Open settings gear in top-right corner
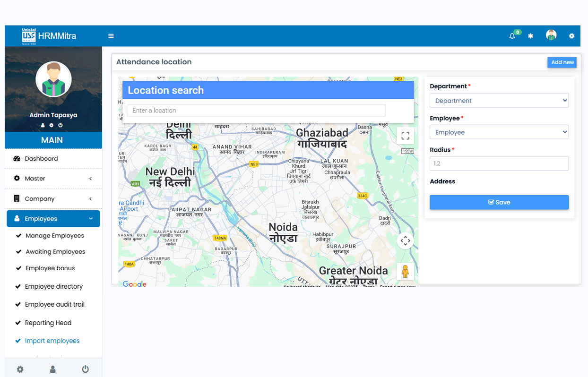The image size is (588, 377). [x=571, y=36]
